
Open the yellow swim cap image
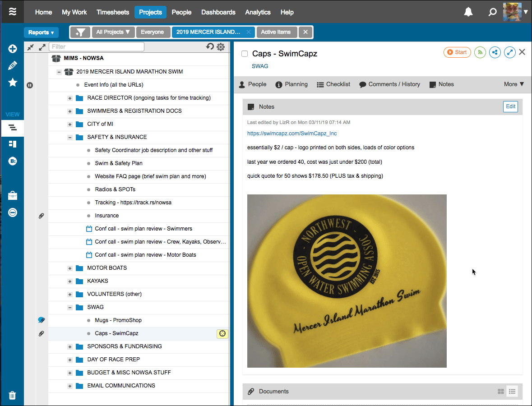(x=347, y=281)
